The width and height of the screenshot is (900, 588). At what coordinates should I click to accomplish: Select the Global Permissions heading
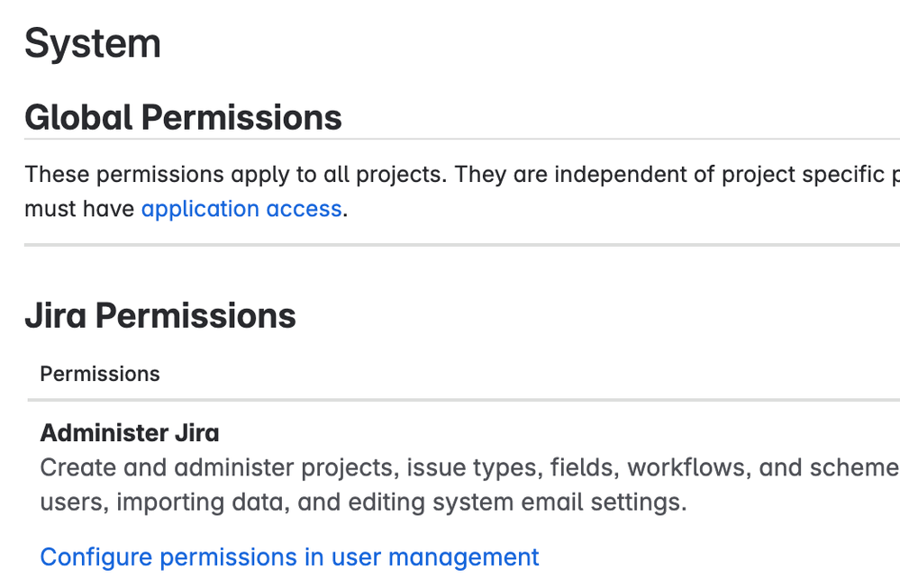tap(183, 118)
